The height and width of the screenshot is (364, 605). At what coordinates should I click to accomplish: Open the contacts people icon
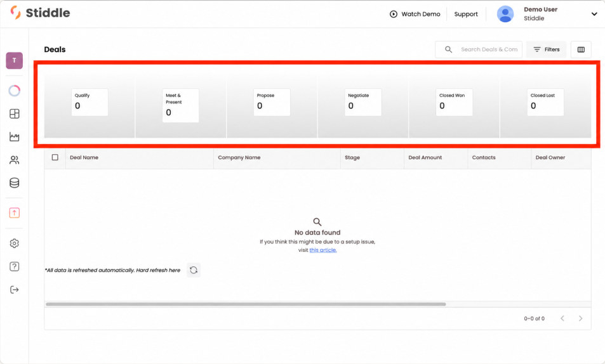(x=14, y=160)
